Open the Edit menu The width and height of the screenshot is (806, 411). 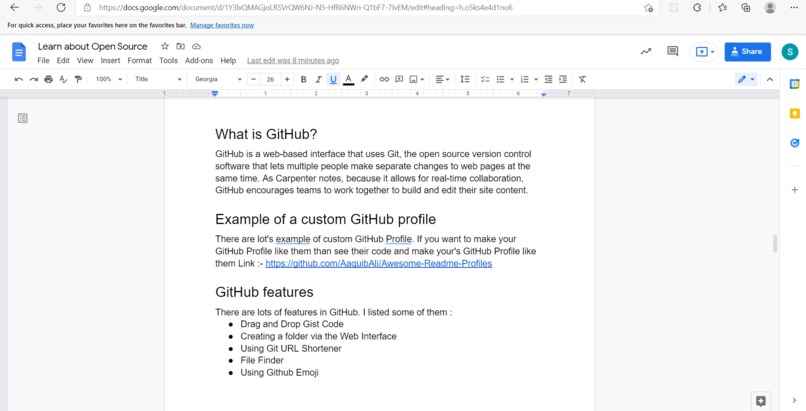tap(63, 61)
